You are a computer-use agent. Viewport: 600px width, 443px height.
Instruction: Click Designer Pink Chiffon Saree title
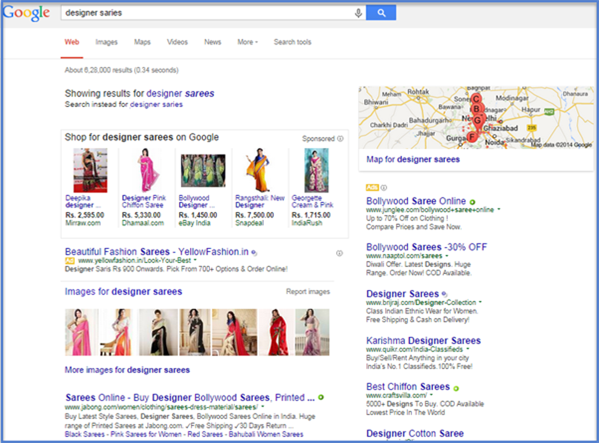143,201
